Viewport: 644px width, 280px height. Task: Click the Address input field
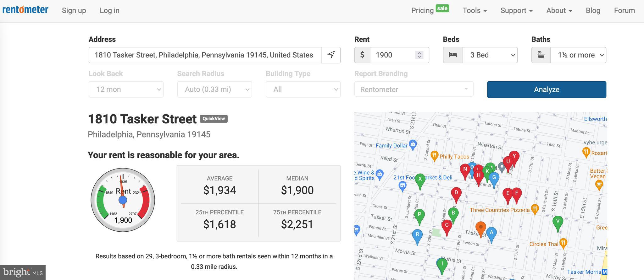205,55
